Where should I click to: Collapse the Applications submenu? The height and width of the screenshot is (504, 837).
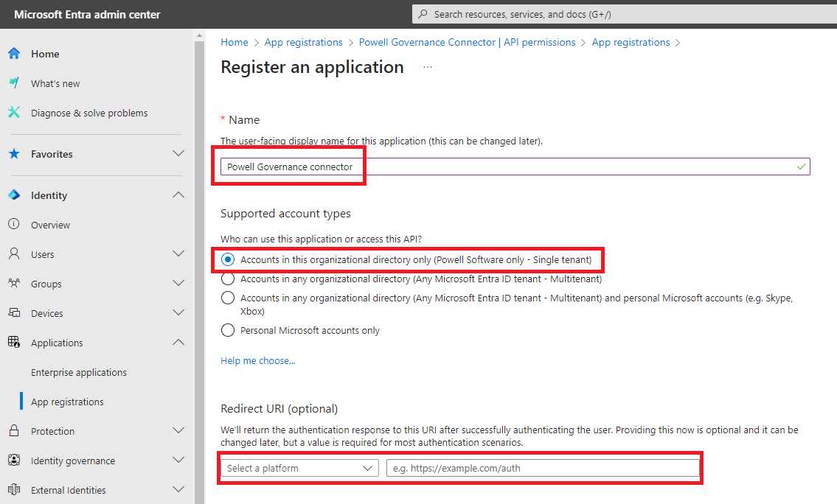(178, 342)
